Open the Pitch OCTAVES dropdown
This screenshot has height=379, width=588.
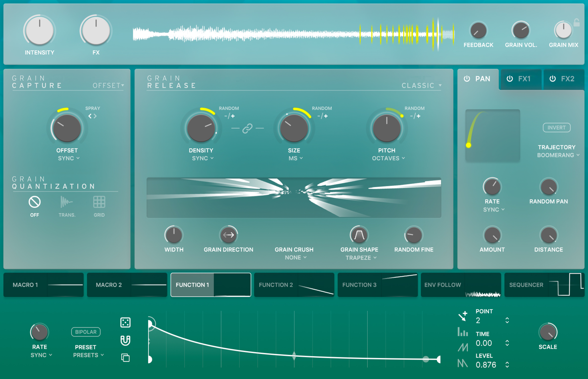point(388,158)
